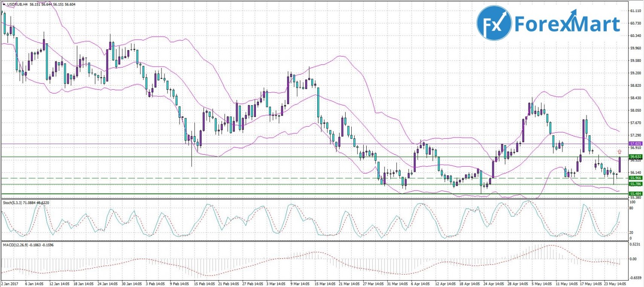Click the red up-arrow signal marker
Viewport: 644px width, 287px height.
pyautogui.click(x=619, y=152)
